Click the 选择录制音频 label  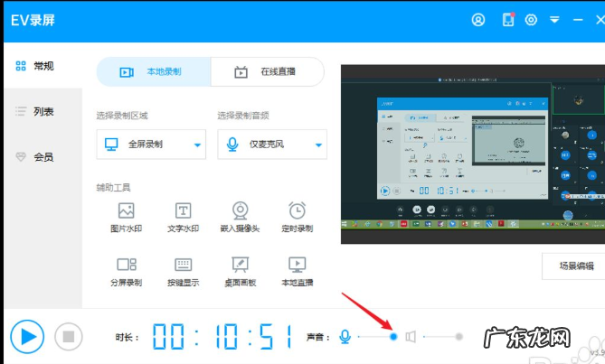click(x=243, y=116)
